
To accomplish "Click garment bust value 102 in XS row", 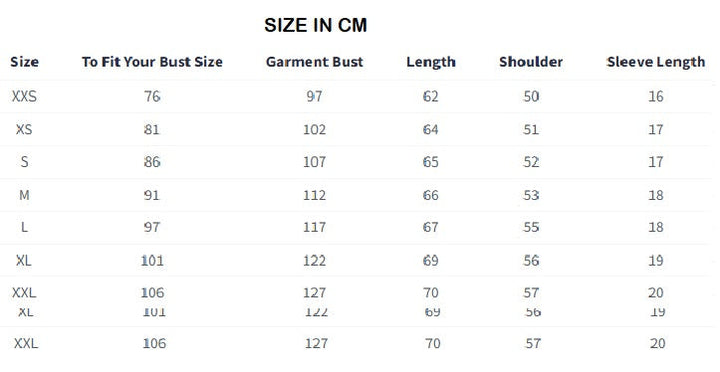I will [315, 130].
